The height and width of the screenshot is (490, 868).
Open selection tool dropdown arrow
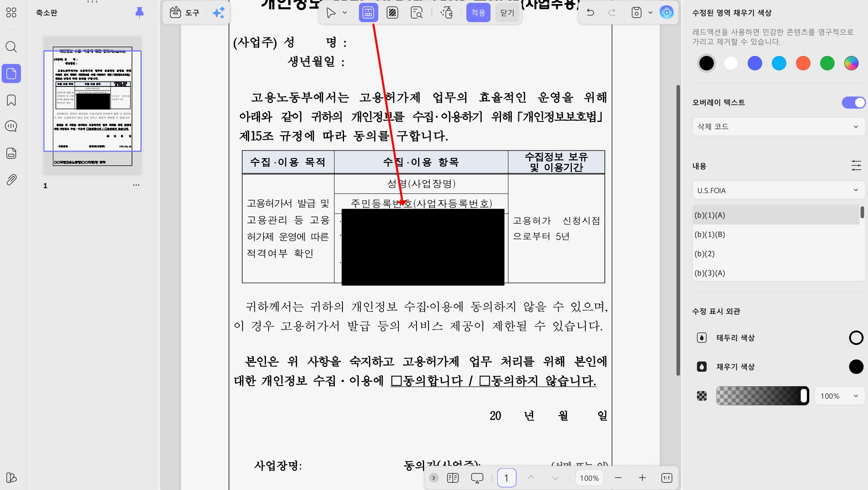click(x=345, y=13)
